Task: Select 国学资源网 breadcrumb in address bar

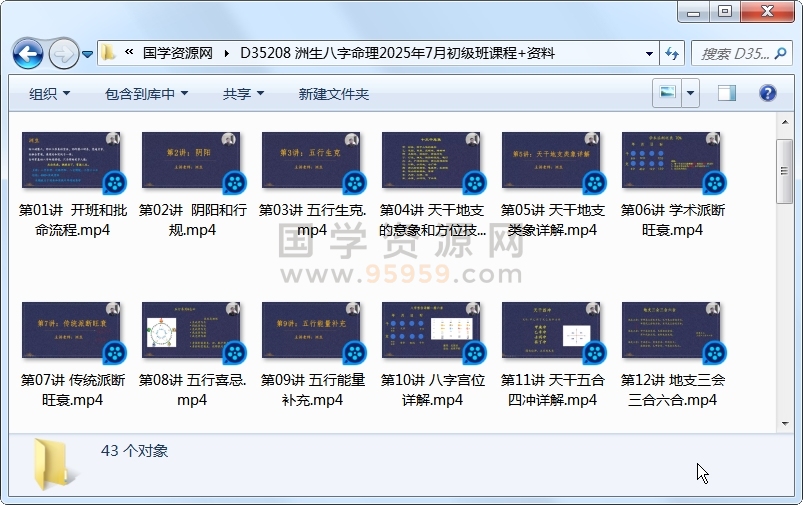Action: tap(177, 53)
